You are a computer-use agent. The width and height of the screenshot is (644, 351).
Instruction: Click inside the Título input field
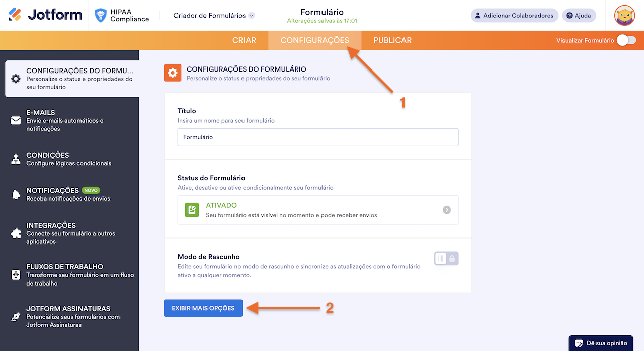coord(317,137)
